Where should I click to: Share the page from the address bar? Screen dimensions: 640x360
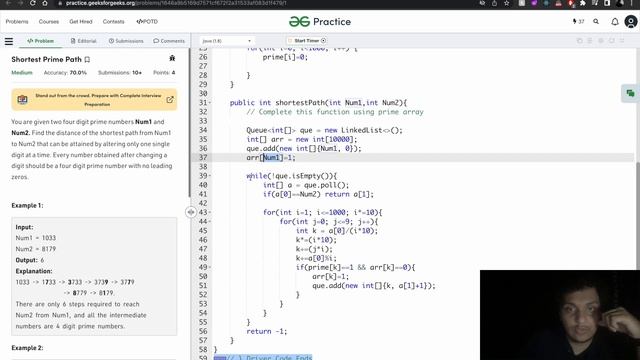point(494,3)
